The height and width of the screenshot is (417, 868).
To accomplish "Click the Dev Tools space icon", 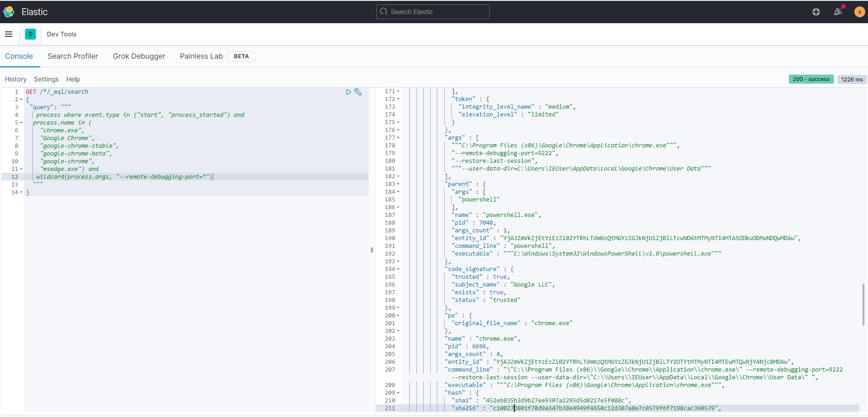I will pos(30,34).
